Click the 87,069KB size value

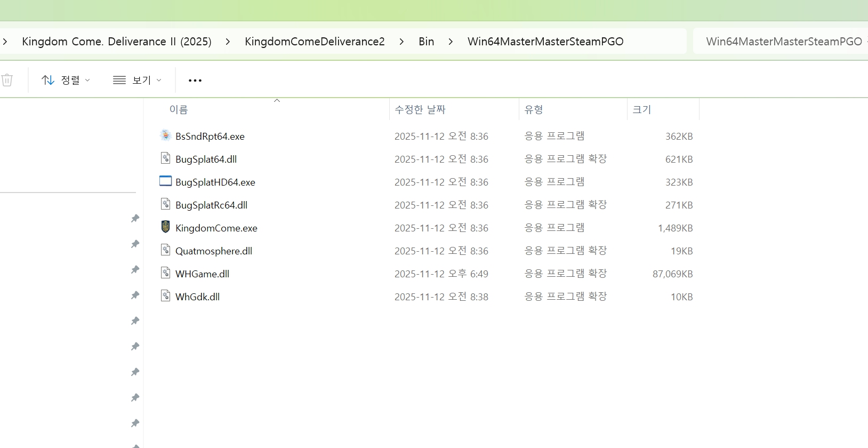(x=673, y=274)
